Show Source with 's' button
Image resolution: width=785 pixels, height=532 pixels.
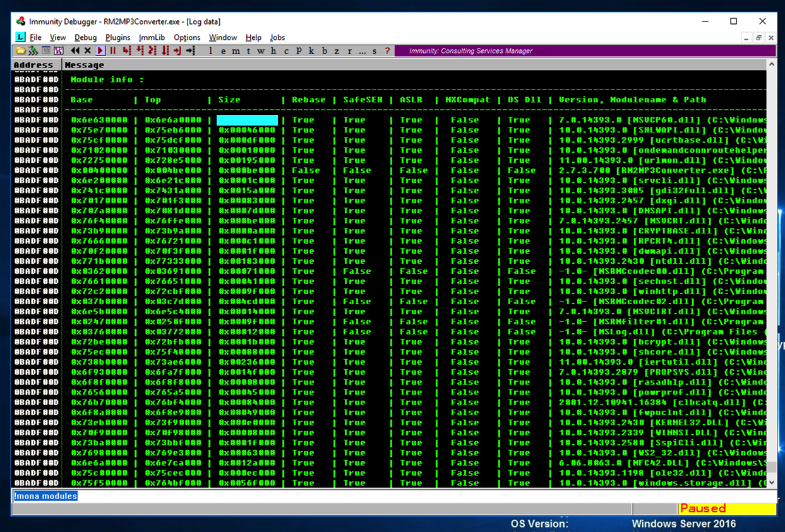(375, 50)
